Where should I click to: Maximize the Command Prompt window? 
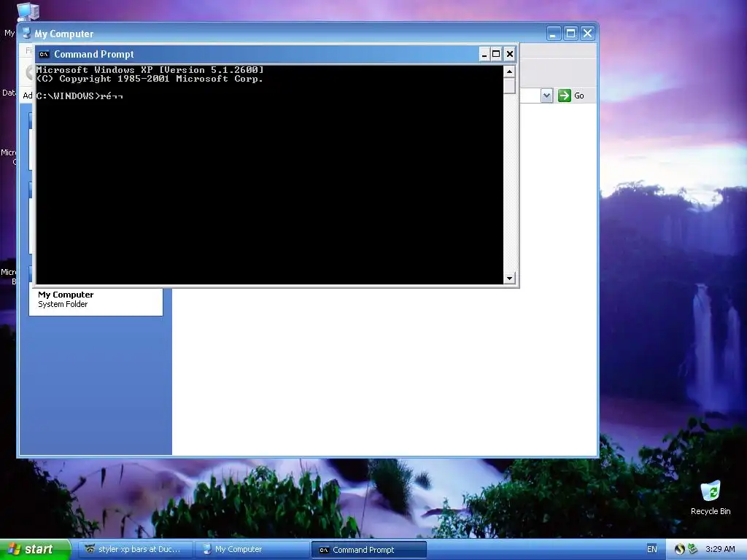click(x=496, y=54)
